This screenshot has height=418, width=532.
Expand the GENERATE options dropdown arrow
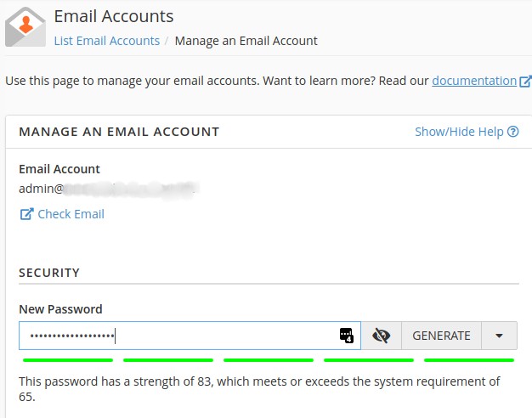click(x=500, y=336)
